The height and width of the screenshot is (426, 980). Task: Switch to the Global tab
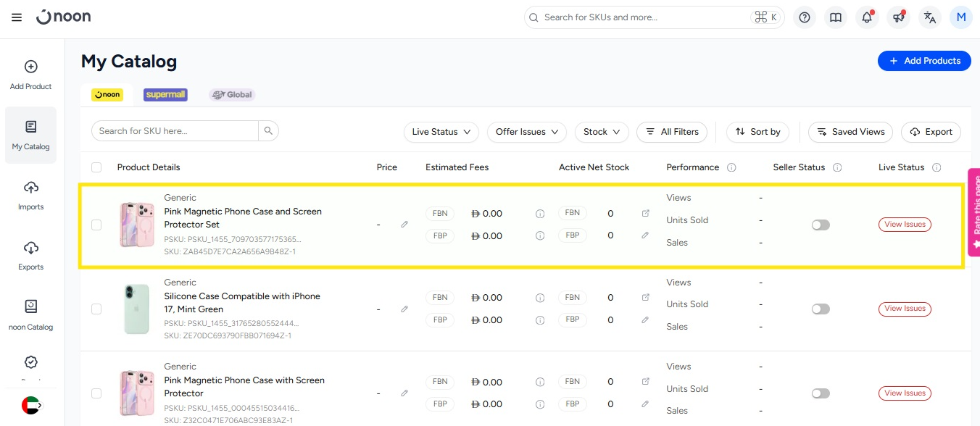tap(232, 95)
